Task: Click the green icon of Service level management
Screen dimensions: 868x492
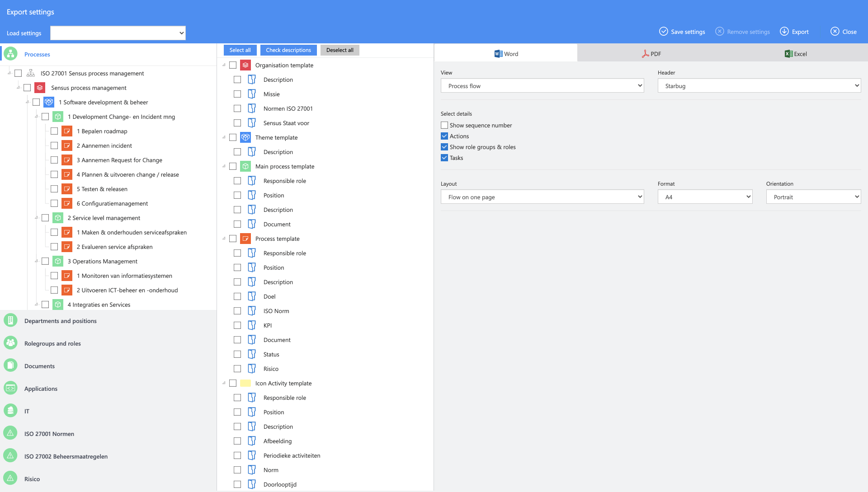Action: pyautogui.click(x=58, y=218)
